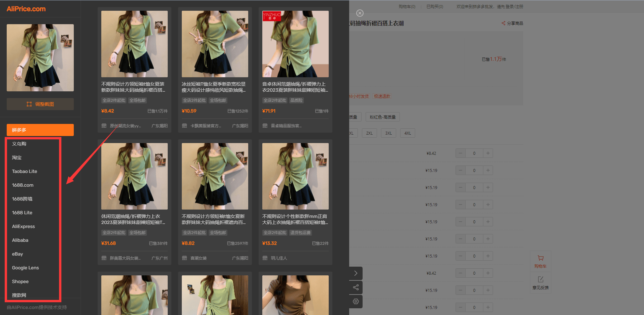Select 粉红色-高质量 color variant

point(383,117)
